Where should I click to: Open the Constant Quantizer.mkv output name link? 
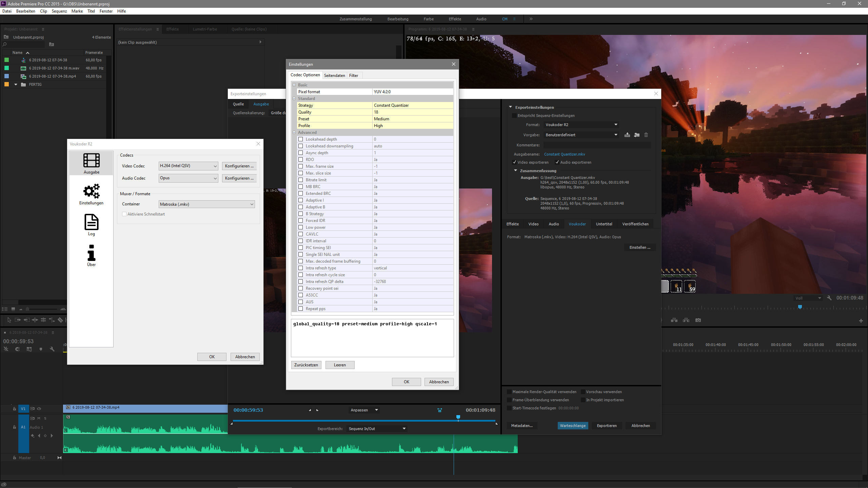click(564, 154)
